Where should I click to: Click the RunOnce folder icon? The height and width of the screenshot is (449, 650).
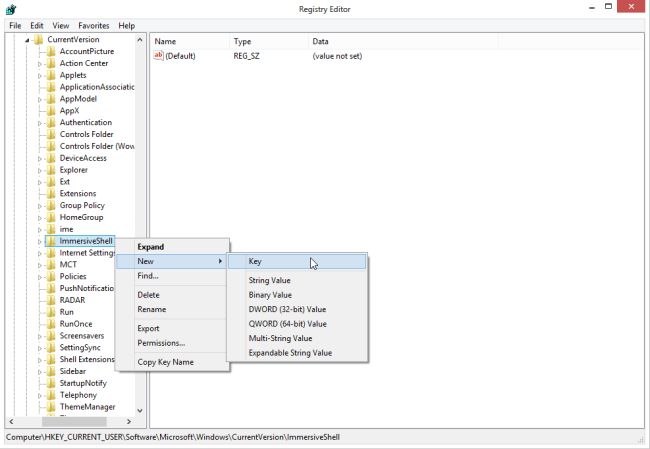(51, 324)
